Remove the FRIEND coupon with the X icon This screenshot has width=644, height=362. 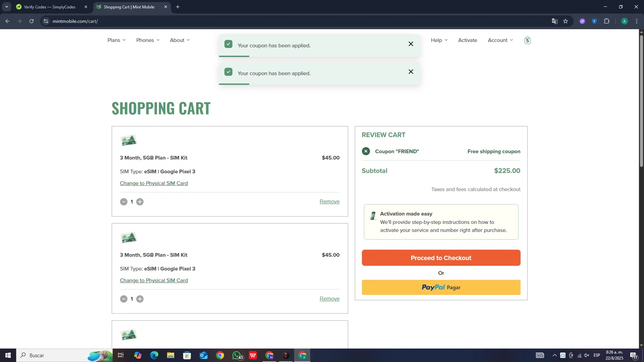pos(366,151)
